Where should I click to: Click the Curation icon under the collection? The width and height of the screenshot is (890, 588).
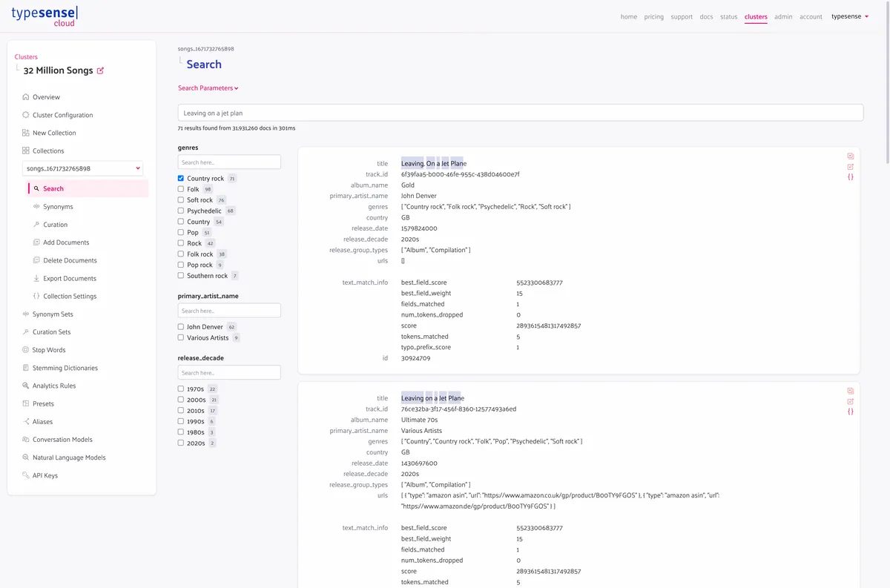(36, 225)
